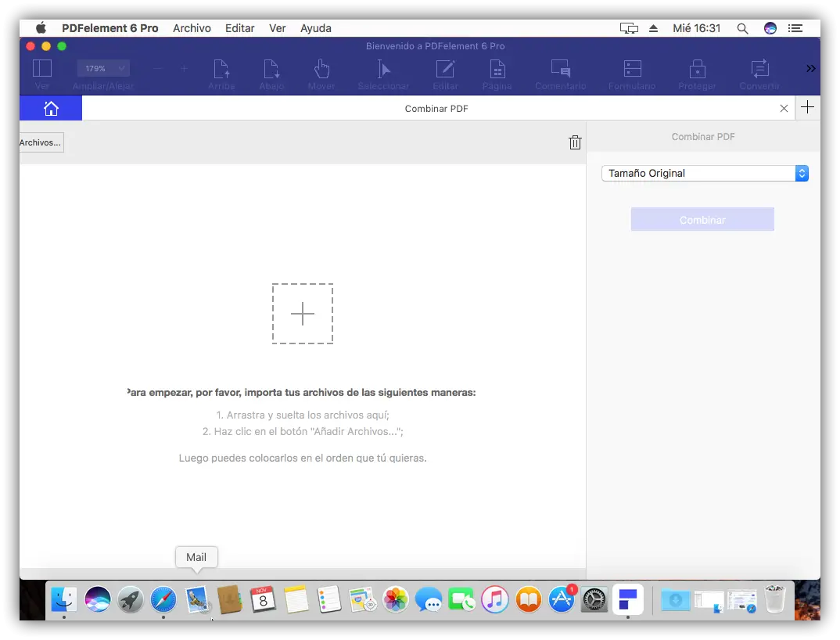Open Mail from the Dock

click(x=197, y=599)
